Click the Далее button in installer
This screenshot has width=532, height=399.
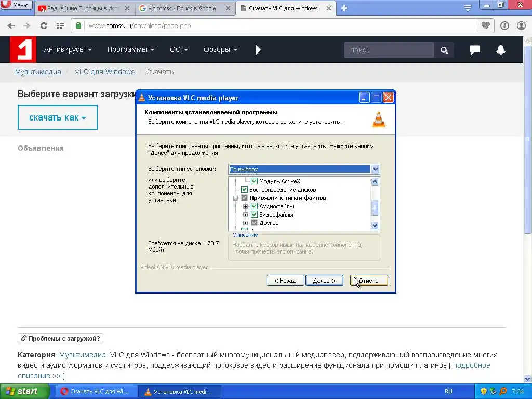(x=324, y=281)
